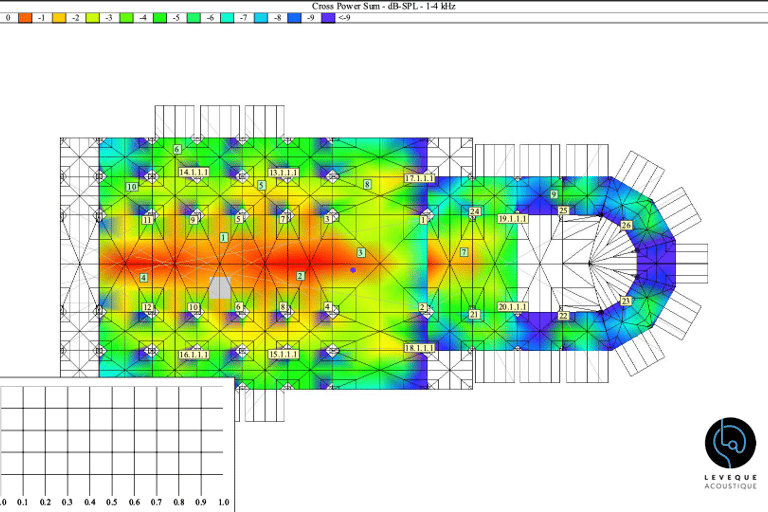Click yellow speaker marker 22
The image size is (768, 512).
(563, 316)
